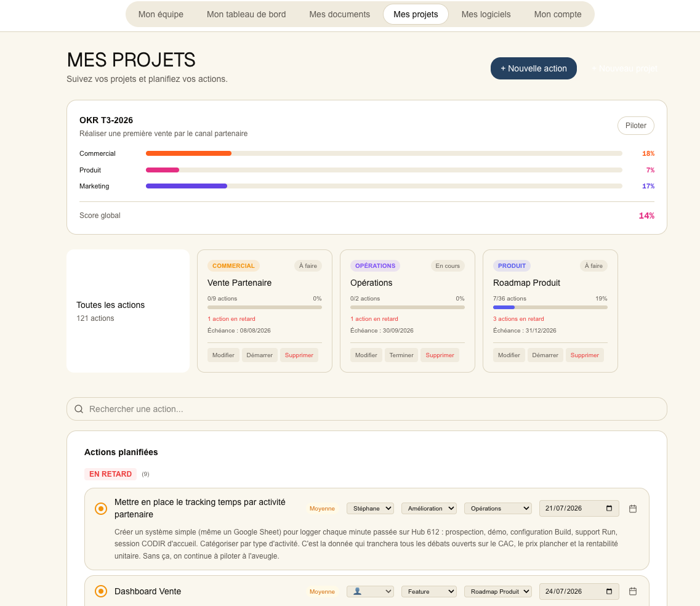Toggle status circle of Dashboard Vente action
The width and height of the screenshot is (700, 606).
[x=101, y=591]
